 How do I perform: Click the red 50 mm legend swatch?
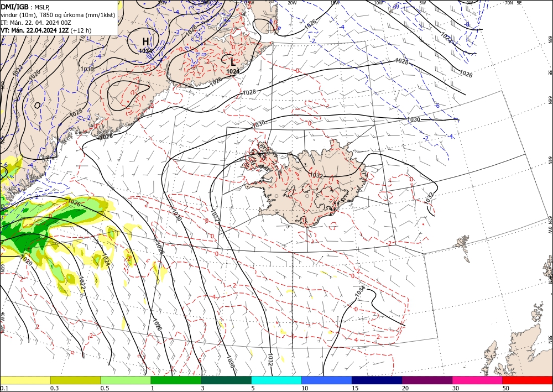pyautogui.click(x=528, y=380)
